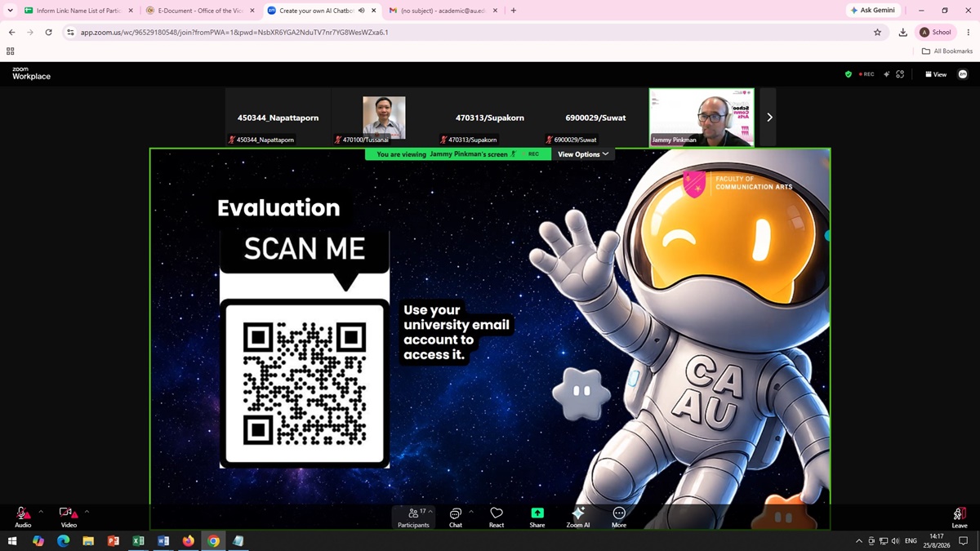Show hidden system tray icons
This screenshot has width=980, height=551.
(858, 541)
